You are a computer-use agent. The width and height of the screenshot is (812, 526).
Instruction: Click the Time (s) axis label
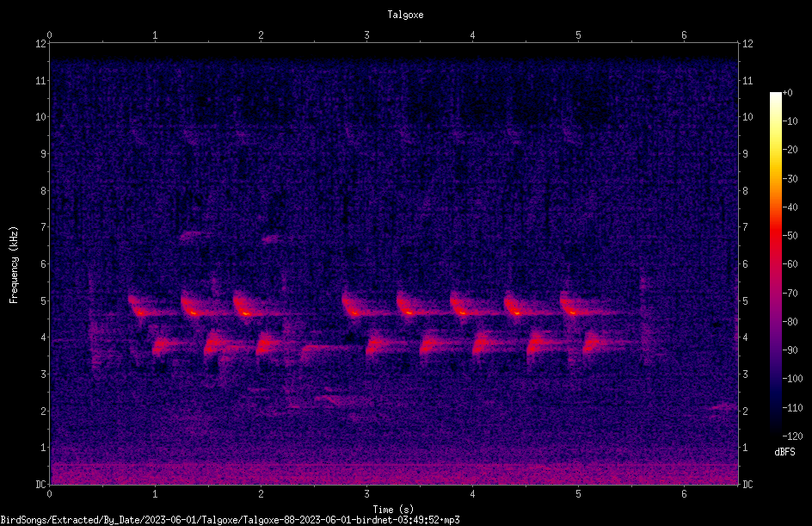[x=393, y=510]
